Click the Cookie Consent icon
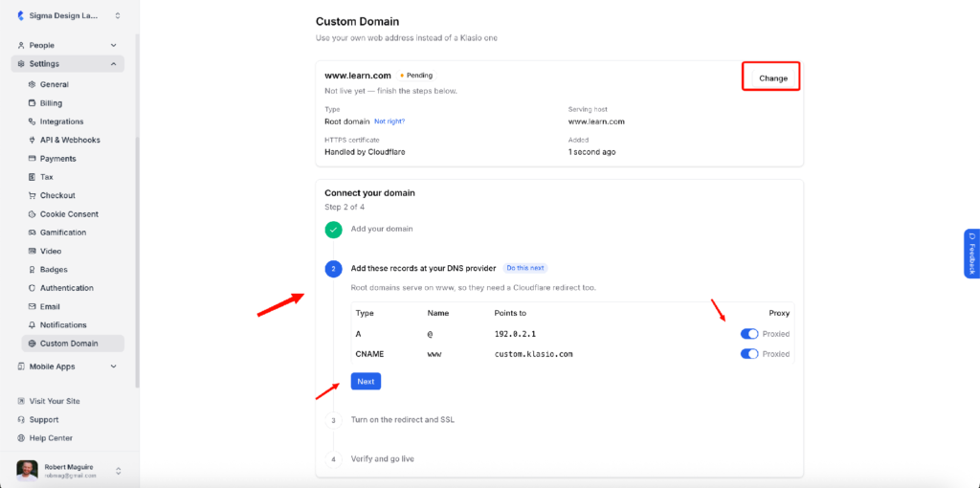 [x=32, y=214]
